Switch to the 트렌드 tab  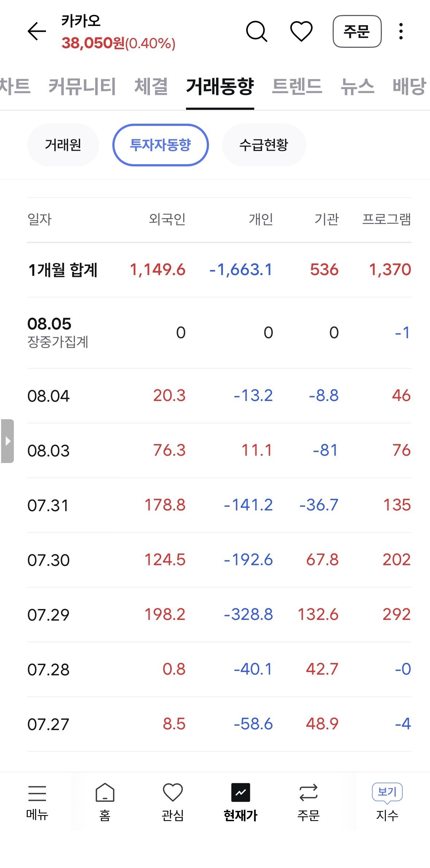[x=297, y=86]
